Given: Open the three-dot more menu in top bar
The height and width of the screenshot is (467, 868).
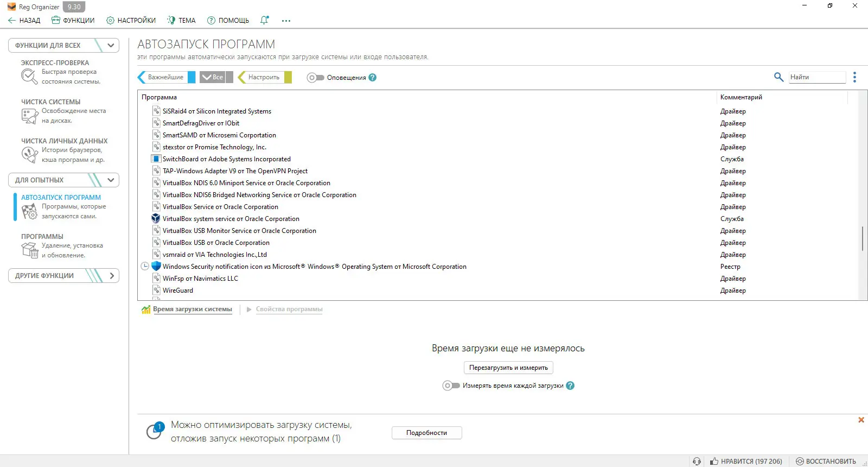Looking at the screenshot, I should click(286, 21).
